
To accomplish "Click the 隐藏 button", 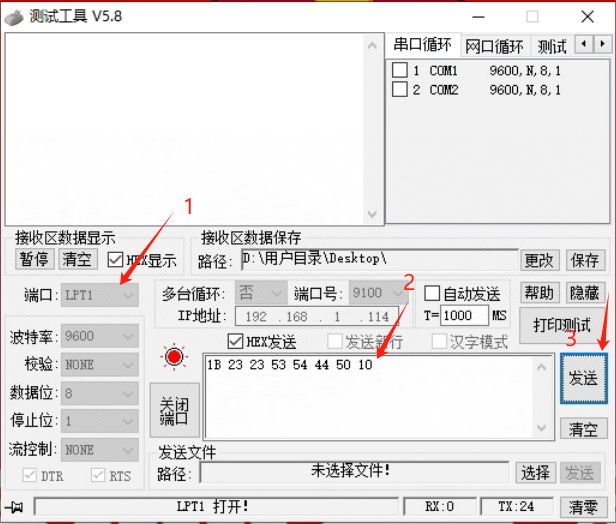I will pos(585,293).
